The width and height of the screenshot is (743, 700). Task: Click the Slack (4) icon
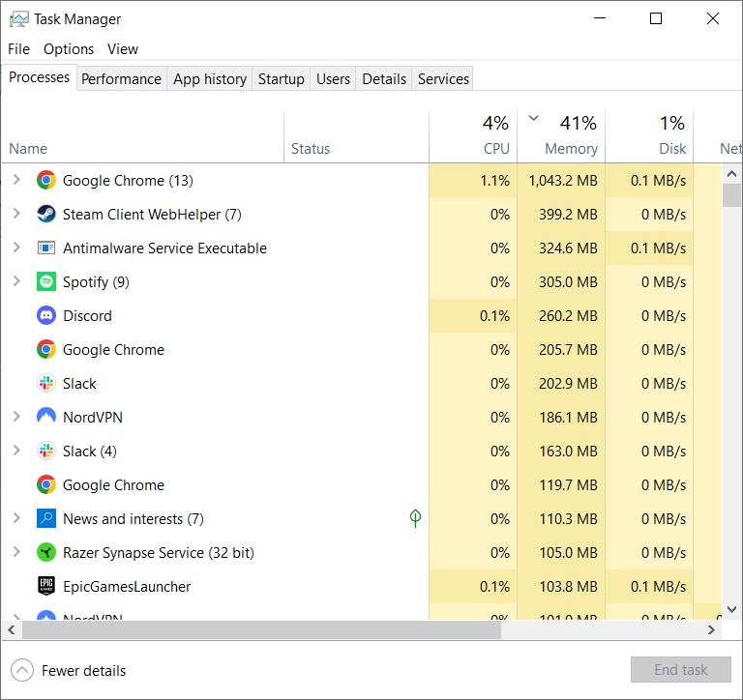pos(46,451)
